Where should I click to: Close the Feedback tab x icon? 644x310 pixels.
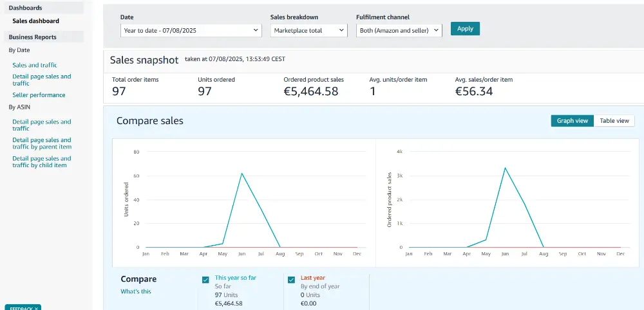click(36, 308)
